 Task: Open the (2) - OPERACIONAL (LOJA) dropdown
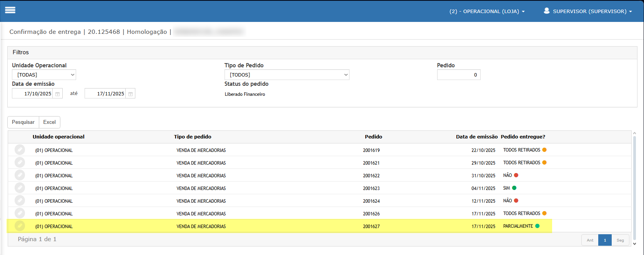coord(487,12)
